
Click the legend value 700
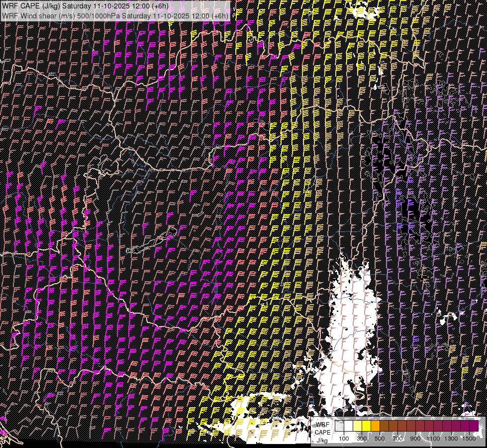397,439
